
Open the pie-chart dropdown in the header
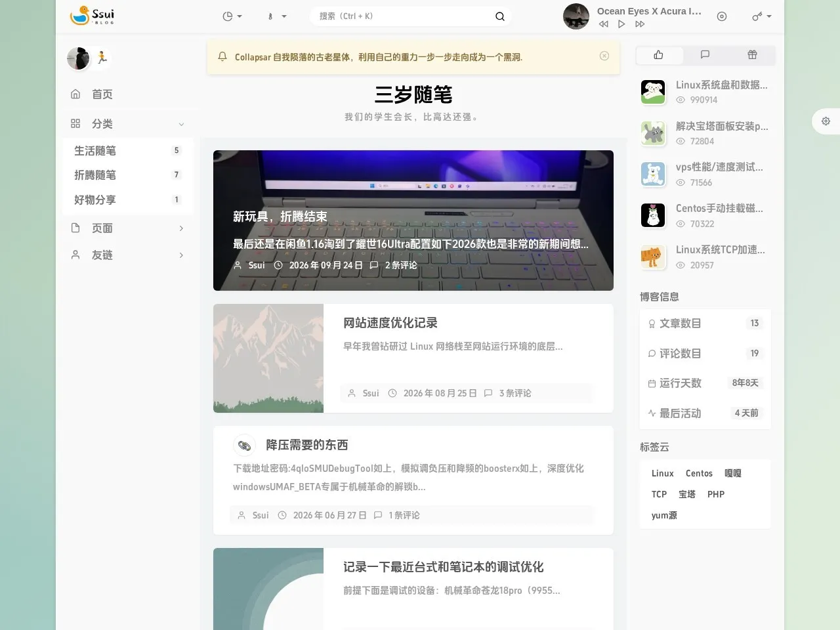[x=232, y=16]
